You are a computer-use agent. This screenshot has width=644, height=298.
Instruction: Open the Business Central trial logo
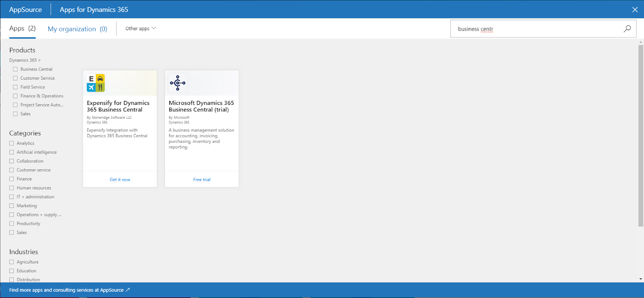click(x=178, y=83)
